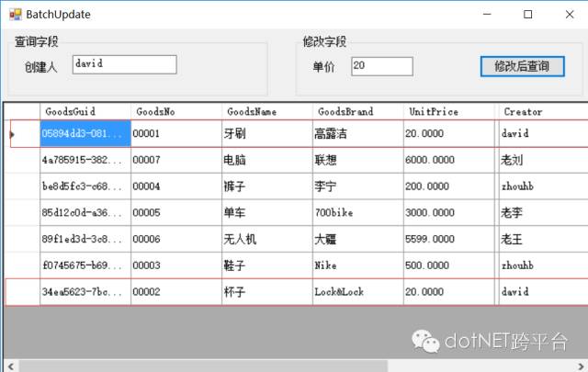Select the cell 00005
This screenshot has height=372, width=588.
click(x=176, y=212)
